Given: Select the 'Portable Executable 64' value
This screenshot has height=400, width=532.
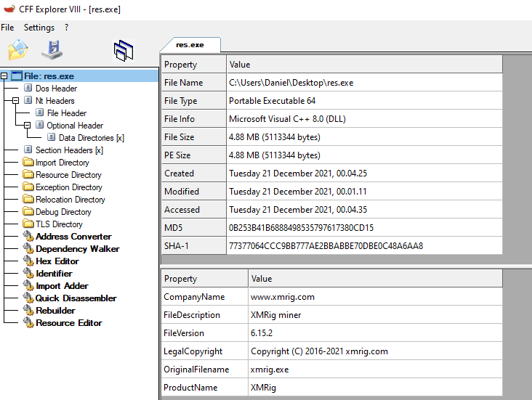Looking at the screenshot, I should 365,101.
